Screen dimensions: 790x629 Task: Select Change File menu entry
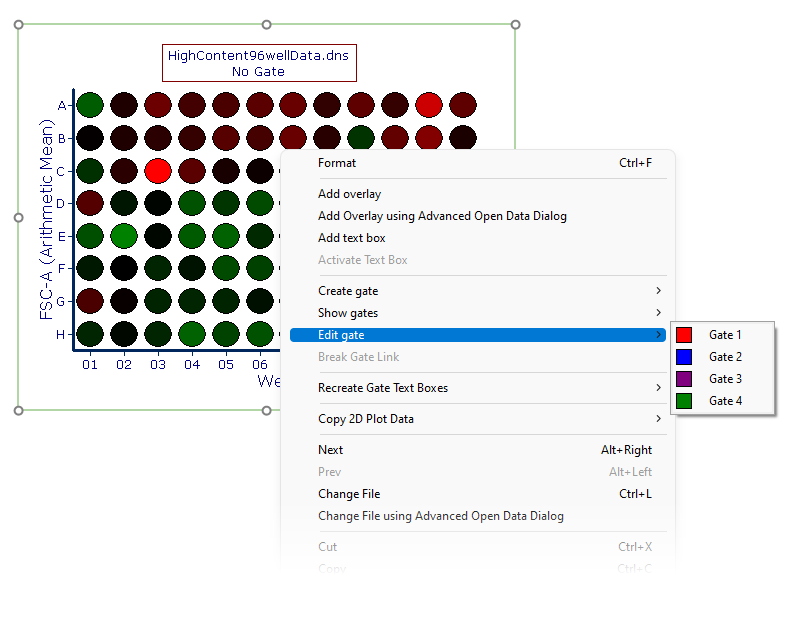pyautogui.click(x=478, y=494)
